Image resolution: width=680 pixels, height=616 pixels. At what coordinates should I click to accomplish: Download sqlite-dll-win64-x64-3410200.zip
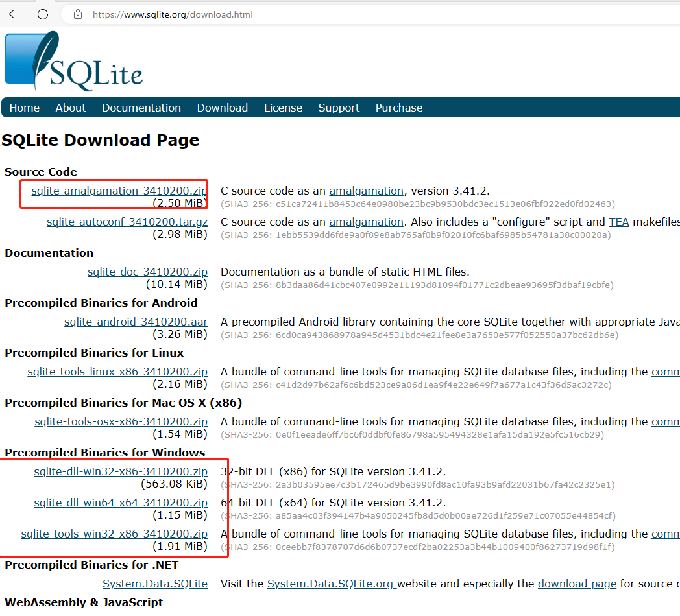(x=121, y=503)
